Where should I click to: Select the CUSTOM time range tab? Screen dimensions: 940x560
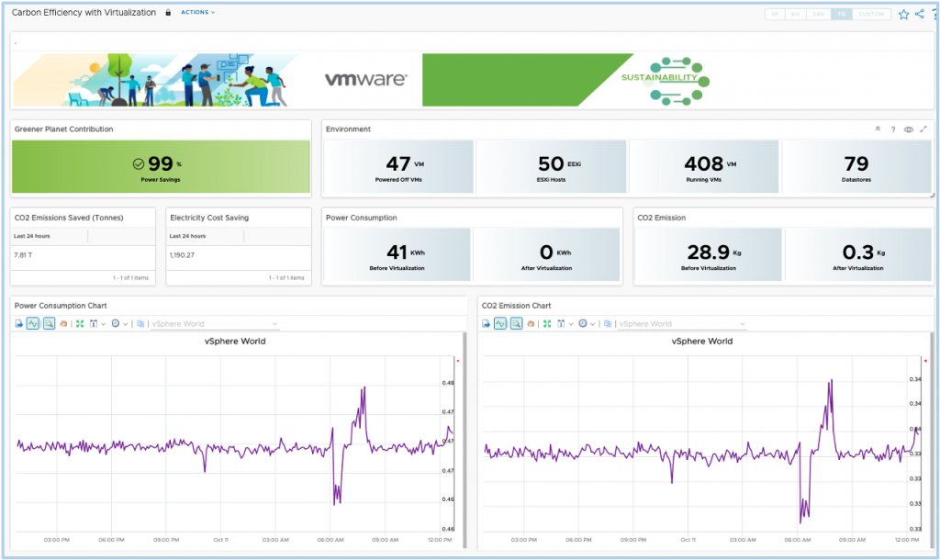click(x=871, y=14)
